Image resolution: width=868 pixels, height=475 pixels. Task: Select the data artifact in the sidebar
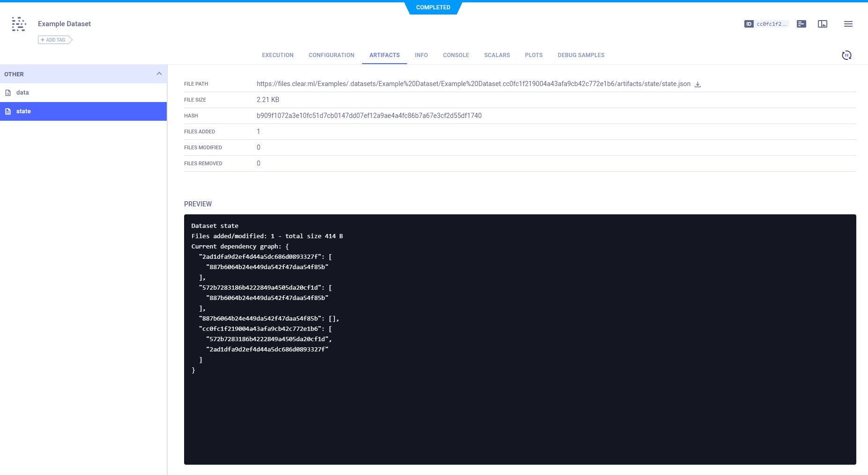tap(22, 92)
